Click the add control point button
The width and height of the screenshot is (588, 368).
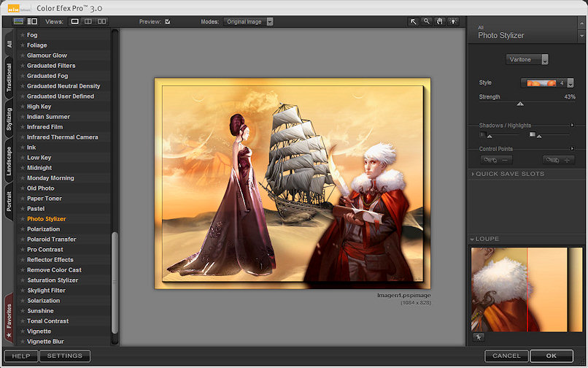pyautogui.click(x=559, y=160)
